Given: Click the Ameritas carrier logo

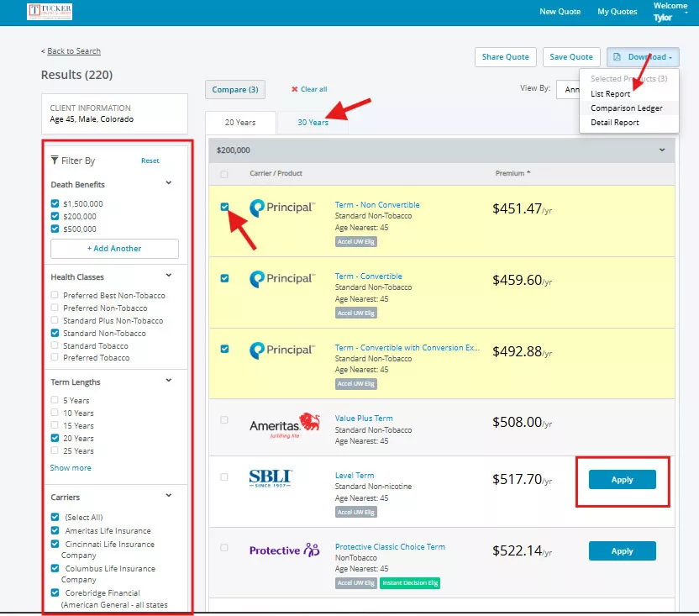Looking at the screenshot, I should click(x=285, y=424).
